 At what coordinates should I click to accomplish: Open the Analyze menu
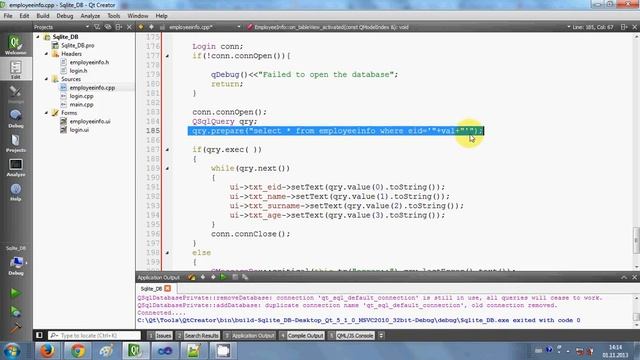point(90,16)
